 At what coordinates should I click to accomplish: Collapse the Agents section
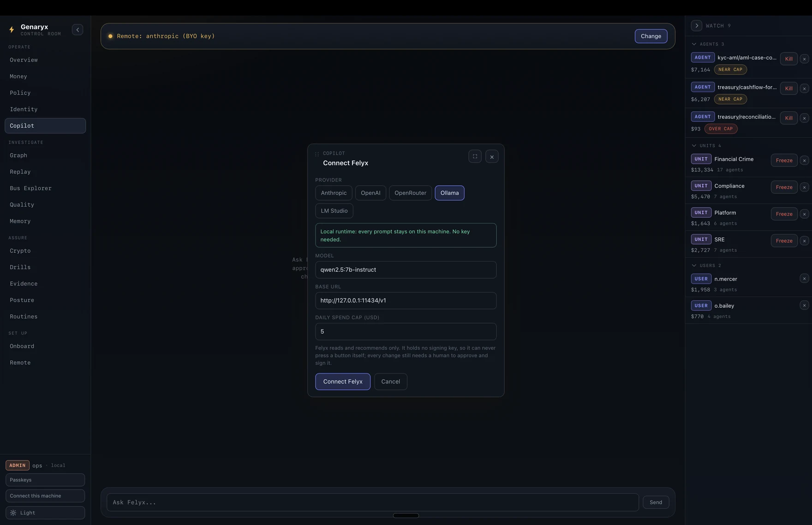(694, 44)
